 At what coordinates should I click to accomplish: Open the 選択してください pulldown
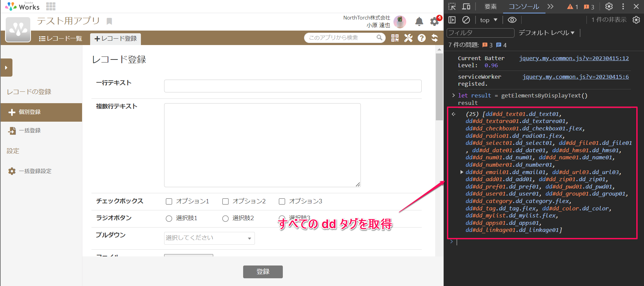pyautogui.click(x=209, y=238)
